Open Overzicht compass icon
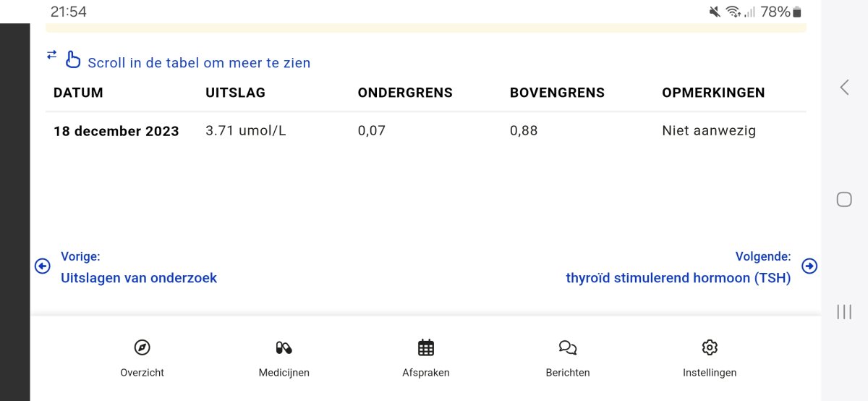 (142, 347)
